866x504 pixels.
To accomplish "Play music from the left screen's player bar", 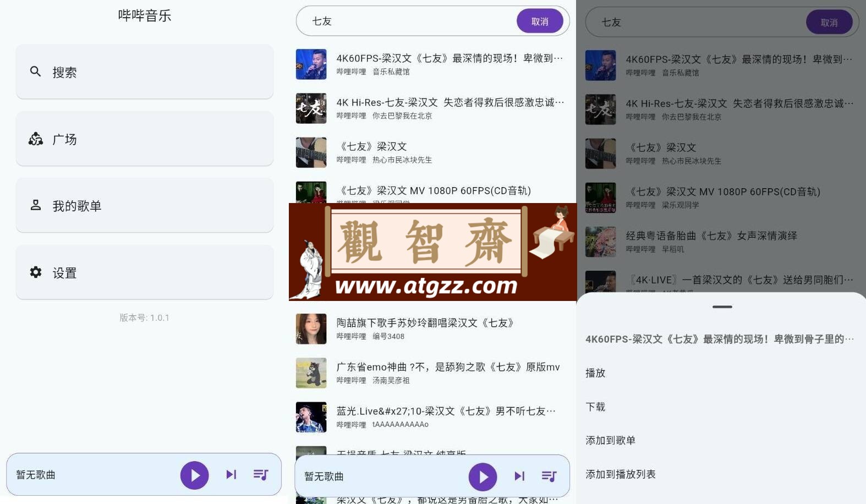I will pyautogui.click(x=195, y=475).
